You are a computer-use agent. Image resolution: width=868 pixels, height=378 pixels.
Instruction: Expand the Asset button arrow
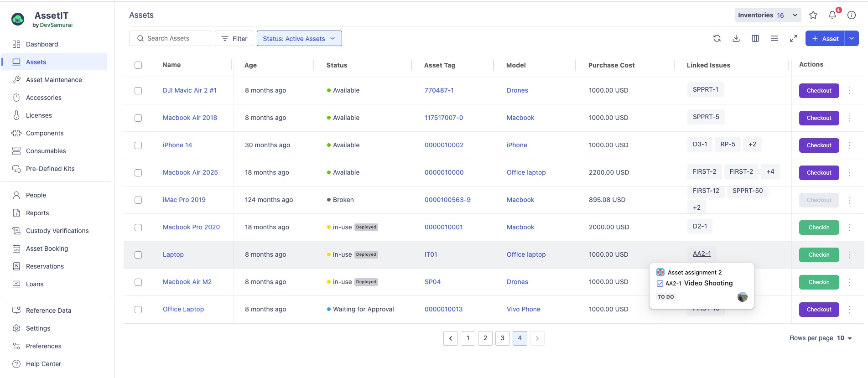[852, 38]
